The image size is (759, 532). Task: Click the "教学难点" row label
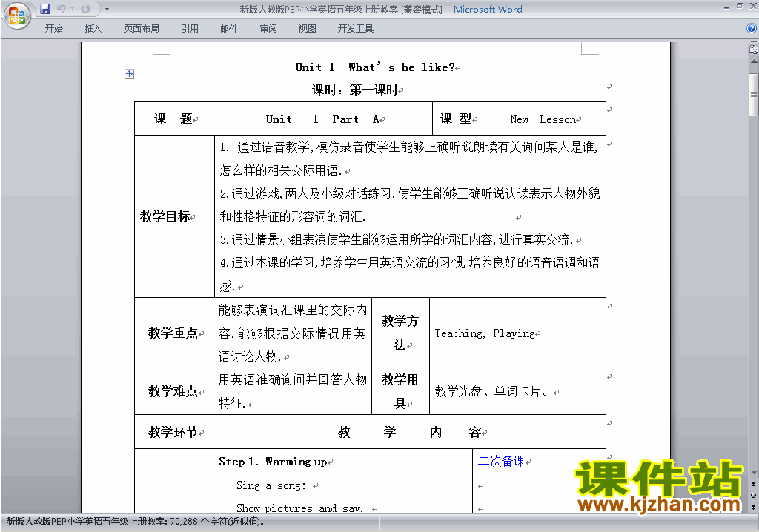click(173, 391)
